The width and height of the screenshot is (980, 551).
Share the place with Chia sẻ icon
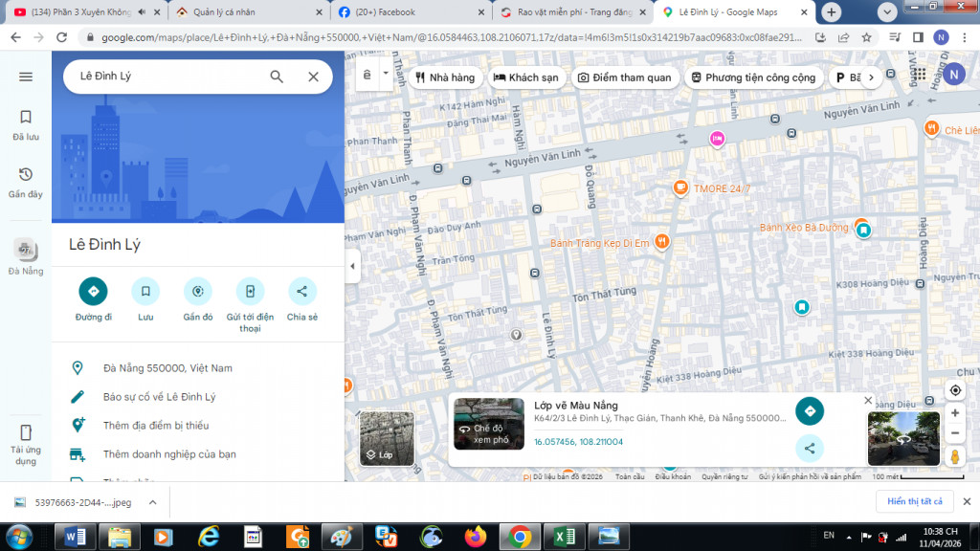tap(301, 292)
